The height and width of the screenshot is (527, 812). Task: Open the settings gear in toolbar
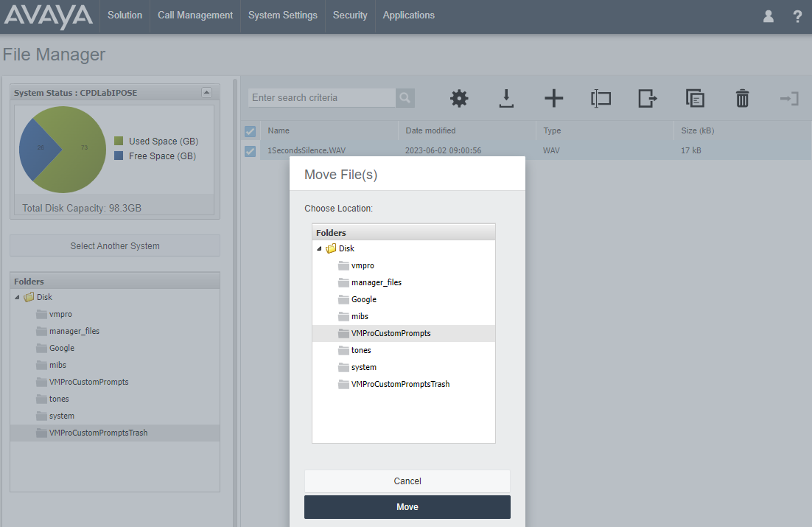coord(459,99)
